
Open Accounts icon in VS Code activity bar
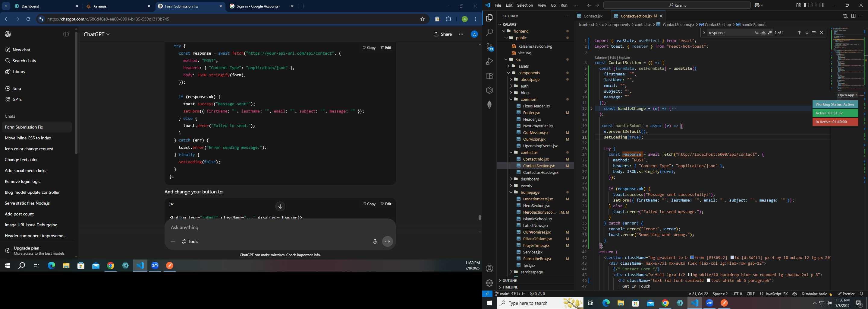489,269
